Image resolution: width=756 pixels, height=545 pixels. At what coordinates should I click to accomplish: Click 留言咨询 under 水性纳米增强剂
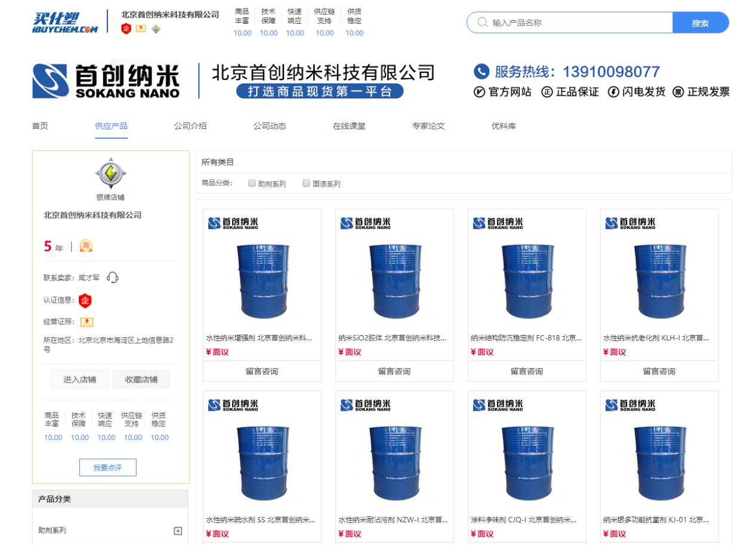click(x=262, y=371)
